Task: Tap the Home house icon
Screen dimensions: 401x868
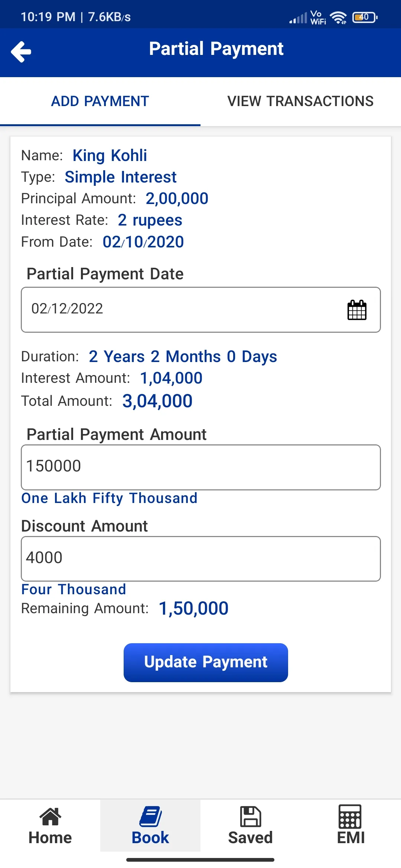Action: pyautogui.click(x=50, y=816)
